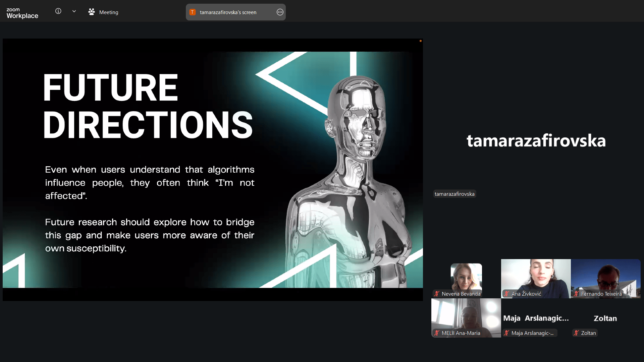Viewport: 644px width, 362px height.
Task: Click Zoltan's muted microphone icon
Action: (576, 333)
